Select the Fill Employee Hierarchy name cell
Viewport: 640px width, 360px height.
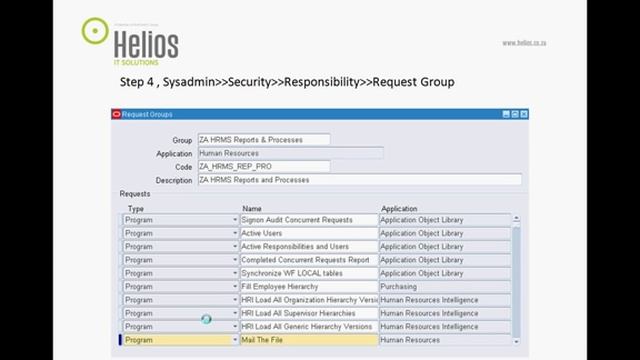tap(309, 287)
